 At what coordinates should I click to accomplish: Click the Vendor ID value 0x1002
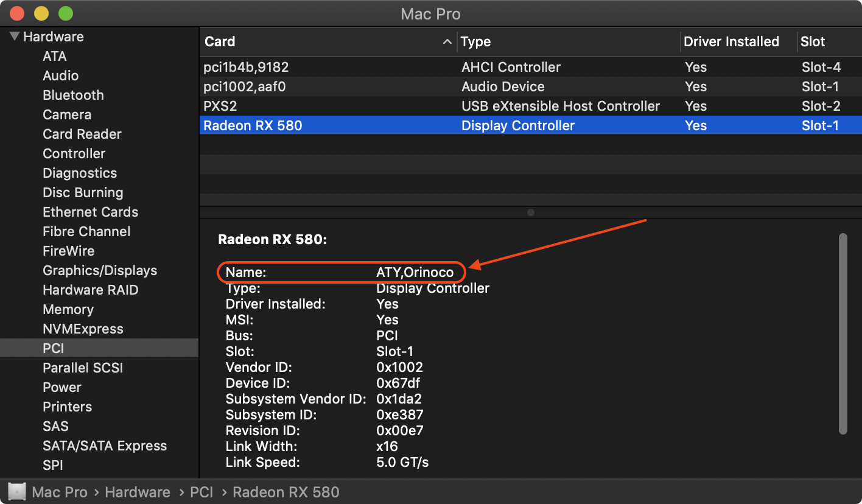tap(399, 368)
